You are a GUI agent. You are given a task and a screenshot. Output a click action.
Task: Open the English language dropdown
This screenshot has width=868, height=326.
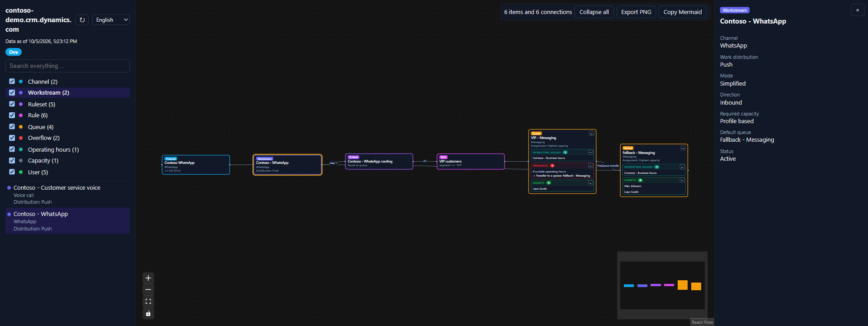111,20
